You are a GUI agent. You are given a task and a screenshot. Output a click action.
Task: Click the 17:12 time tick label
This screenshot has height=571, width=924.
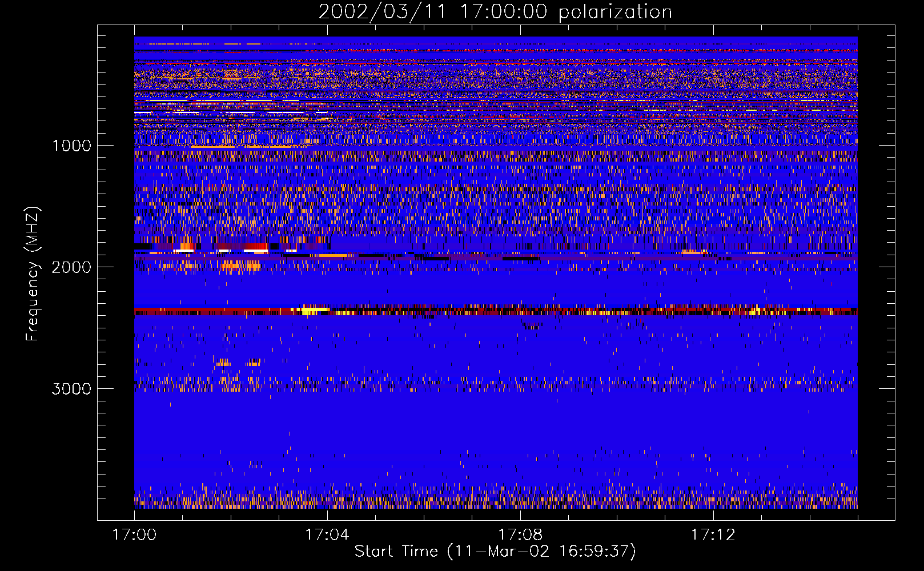(713, 535)
